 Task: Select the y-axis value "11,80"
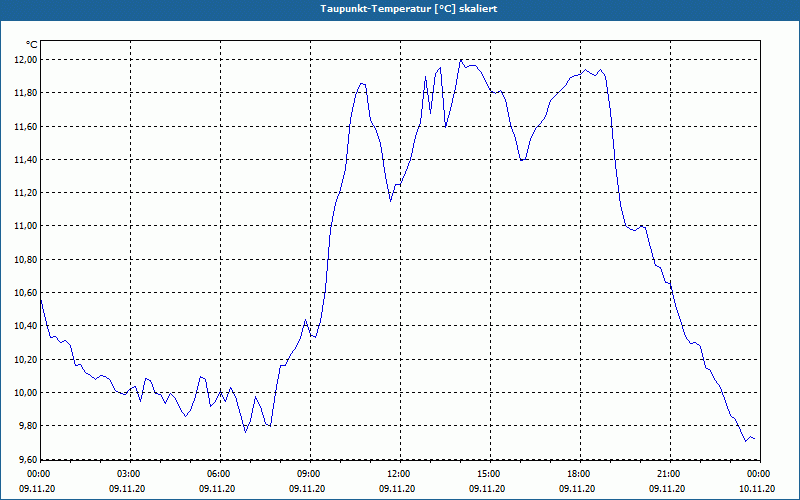27,93
